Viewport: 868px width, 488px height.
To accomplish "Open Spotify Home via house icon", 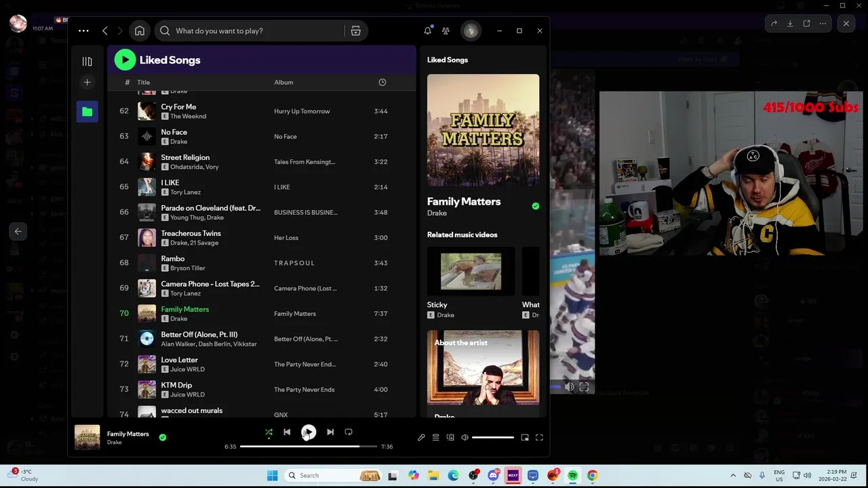I will pyautogui.click(x=140, y=30).
